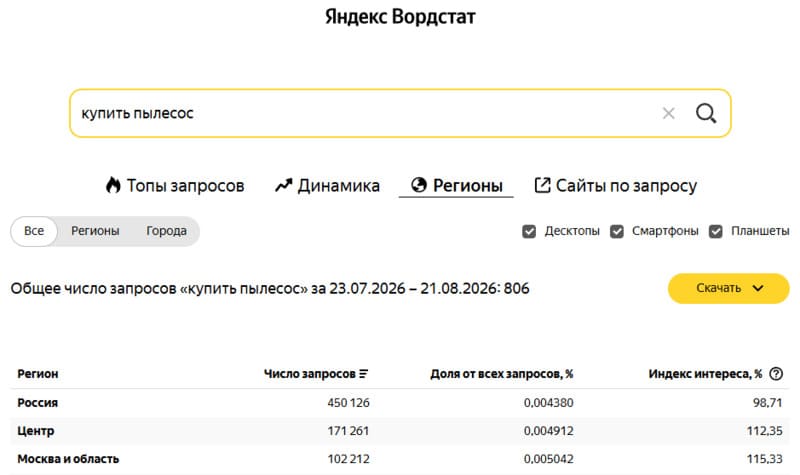Click the interest index 98,71
Screen dimensions: 800x475
click(767, 403)
